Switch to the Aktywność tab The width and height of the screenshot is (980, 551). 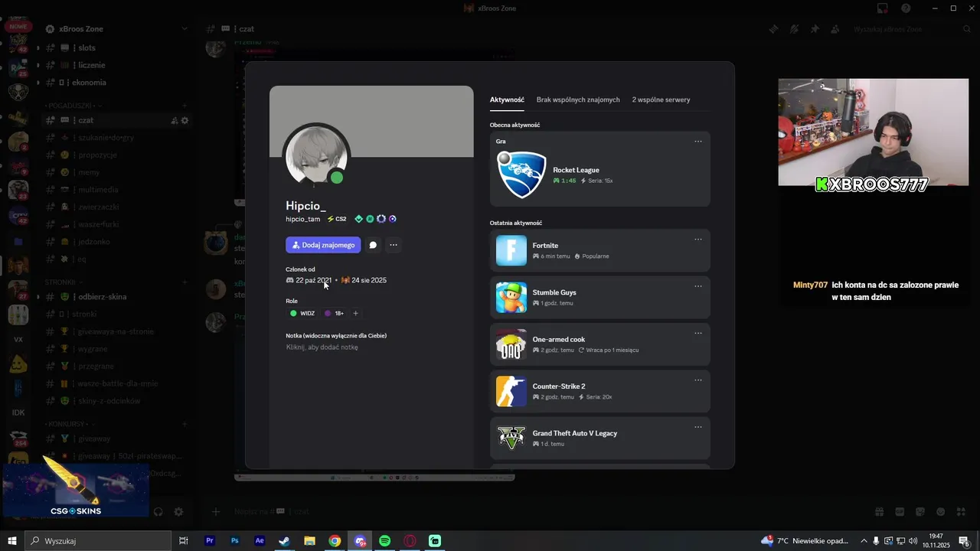point(507,99)
